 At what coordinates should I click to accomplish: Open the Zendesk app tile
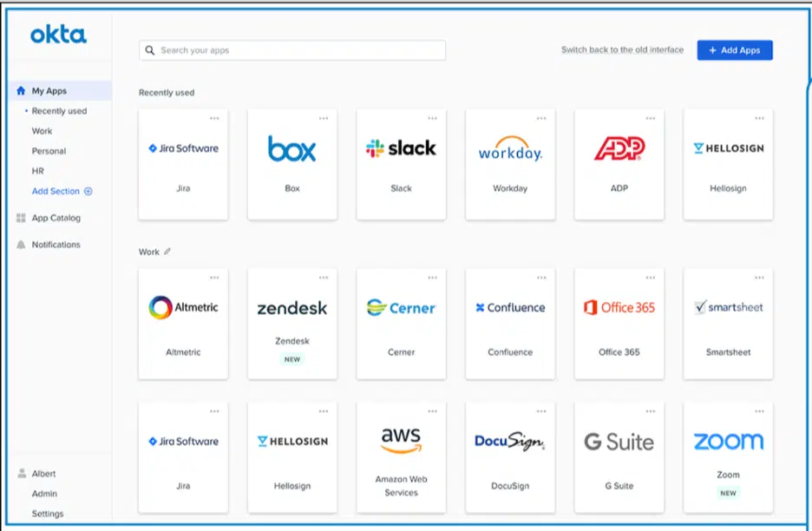point(292,324)
